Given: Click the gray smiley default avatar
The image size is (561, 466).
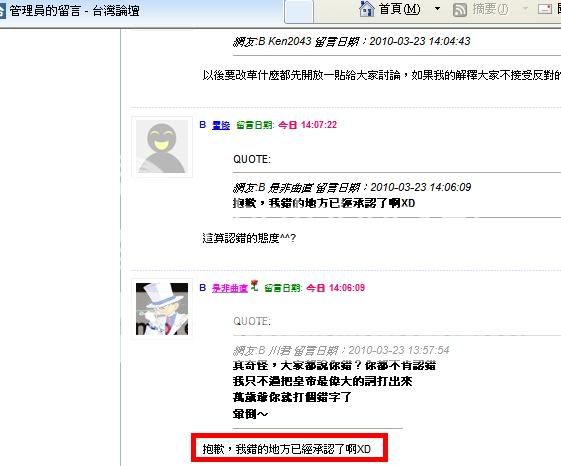Looking at the screenshot, I should tap(162, 147).
